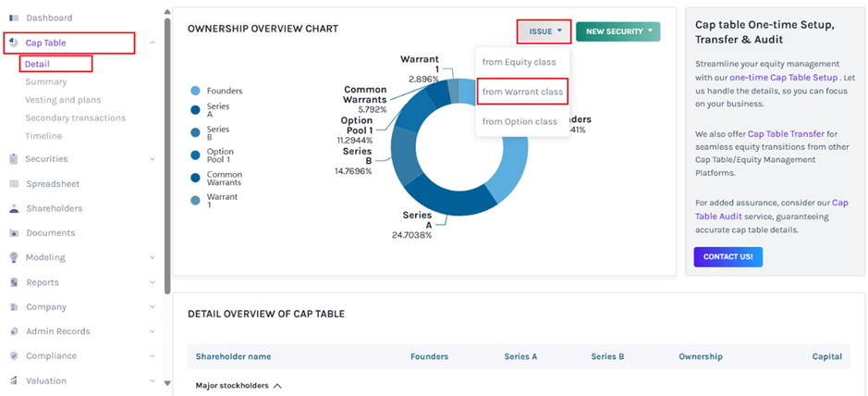
Task: Click the Dashboard icon in sidebar
Action: click(x=14, y=19)
